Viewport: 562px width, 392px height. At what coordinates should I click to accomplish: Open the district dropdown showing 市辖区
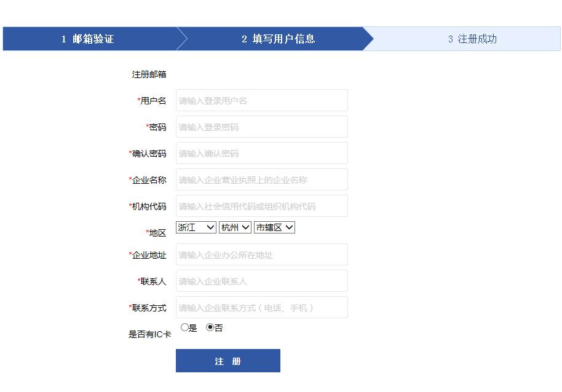coord(274,227)
